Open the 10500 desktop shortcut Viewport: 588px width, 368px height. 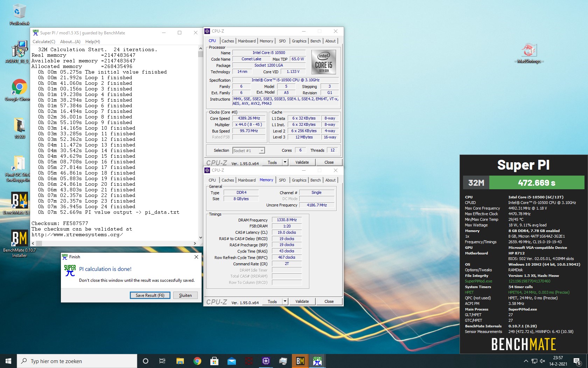[x=20, y=128]
